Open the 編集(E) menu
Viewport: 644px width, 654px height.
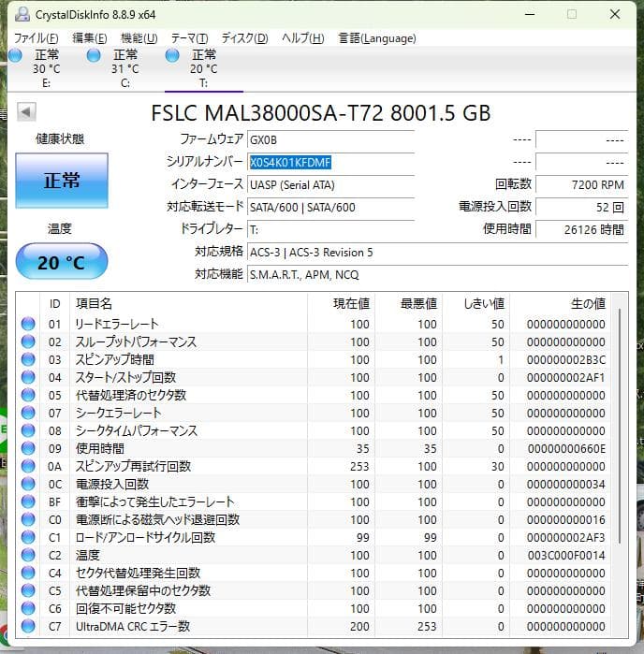click(89, 38)
